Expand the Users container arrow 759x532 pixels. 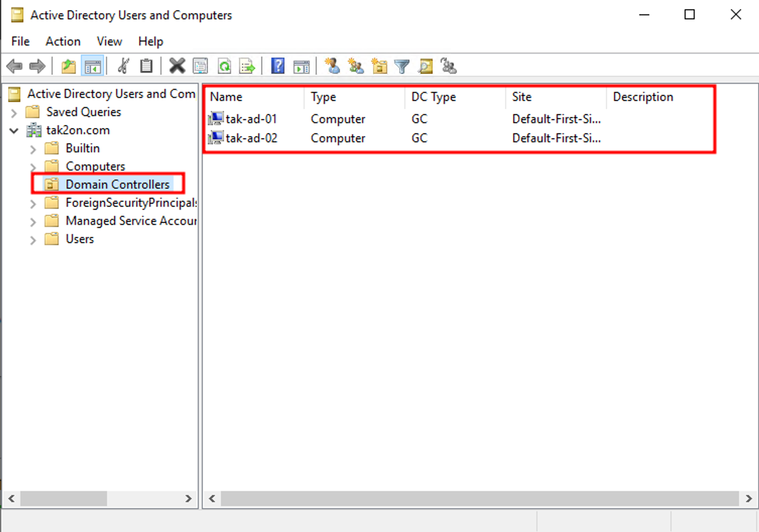(x=33, y=240)
